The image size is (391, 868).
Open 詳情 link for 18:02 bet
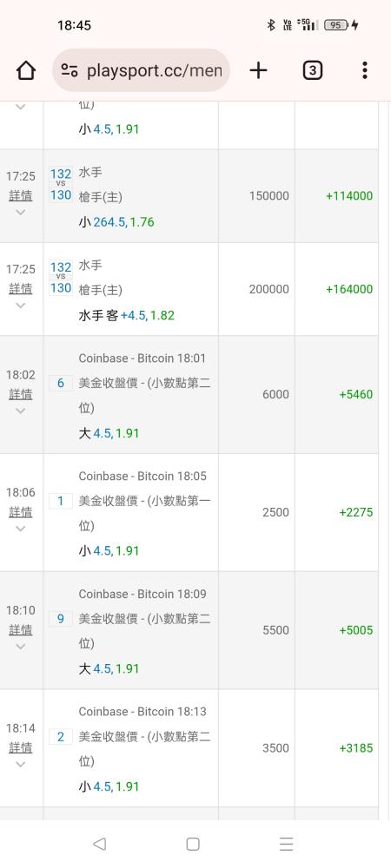(21, 394)
